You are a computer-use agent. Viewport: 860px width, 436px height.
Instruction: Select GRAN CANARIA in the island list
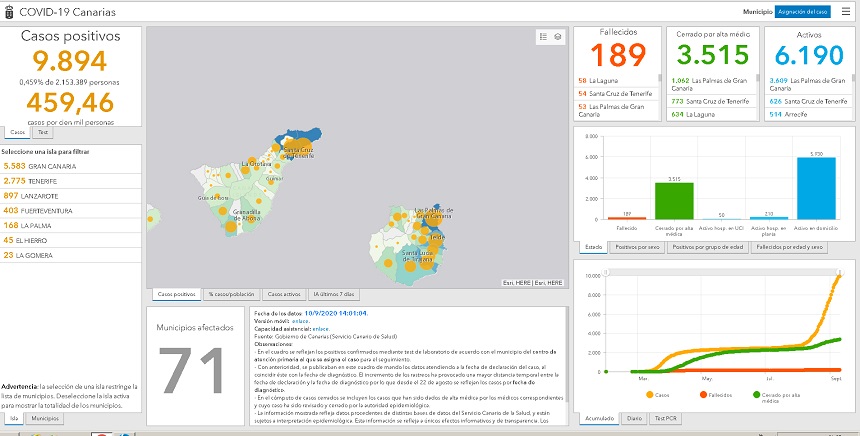pos(40,166)
